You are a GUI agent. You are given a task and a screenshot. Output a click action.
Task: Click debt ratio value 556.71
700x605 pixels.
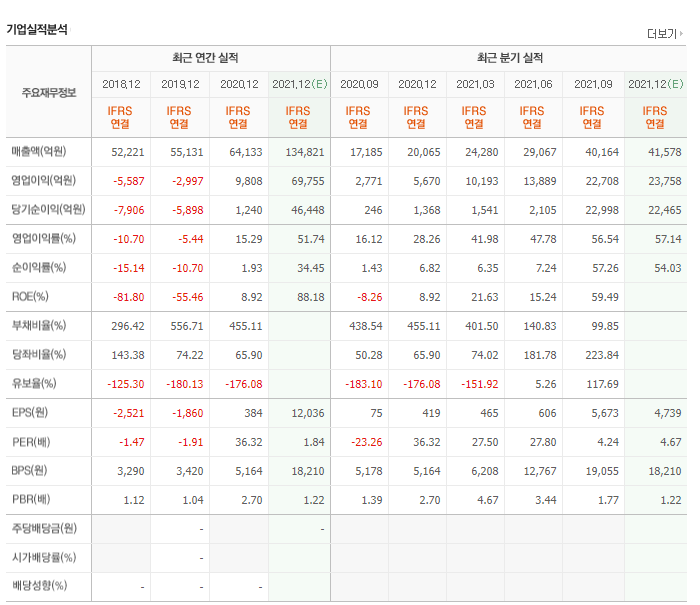pyautogui.click(x=187, y=326)
